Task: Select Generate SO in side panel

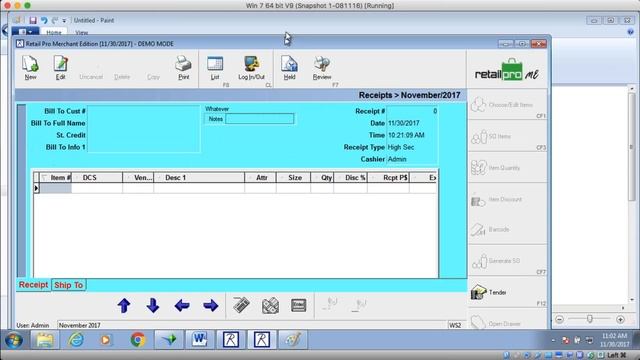Action: [507, 261]
